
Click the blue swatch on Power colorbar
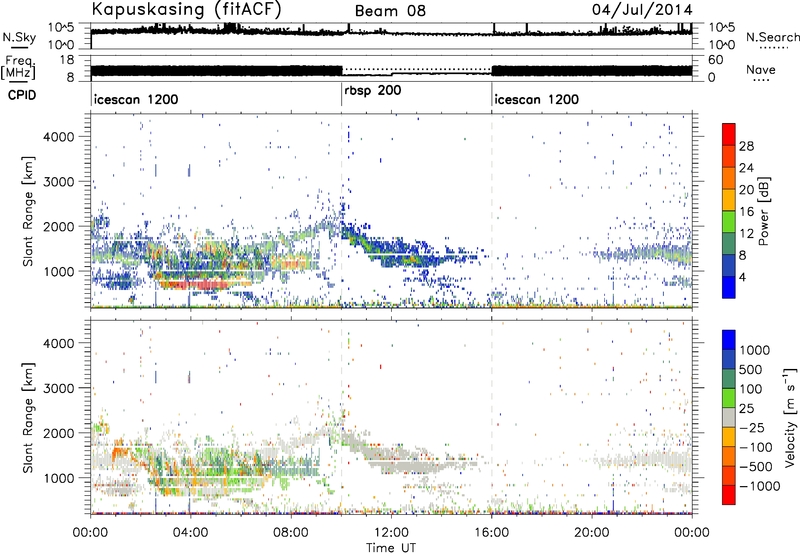(729, 287)
